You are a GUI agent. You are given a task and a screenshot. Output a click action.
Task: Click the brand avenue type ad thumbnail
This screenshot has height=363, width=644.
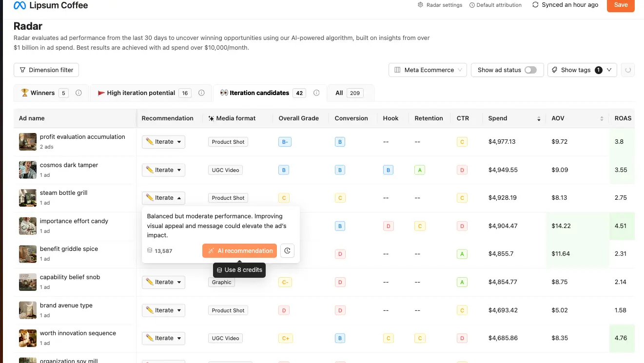[28, 310]
